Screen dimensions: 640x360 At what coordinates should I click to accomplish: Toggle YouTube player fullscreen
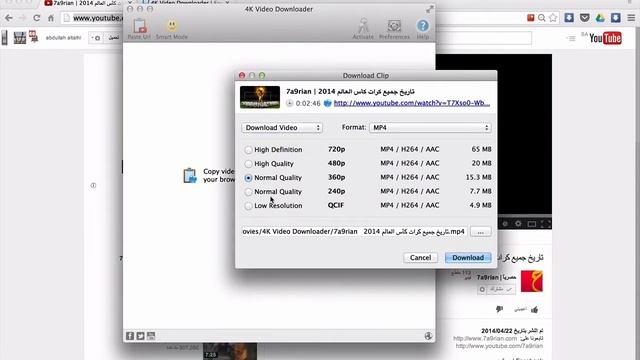coord(546,224)
